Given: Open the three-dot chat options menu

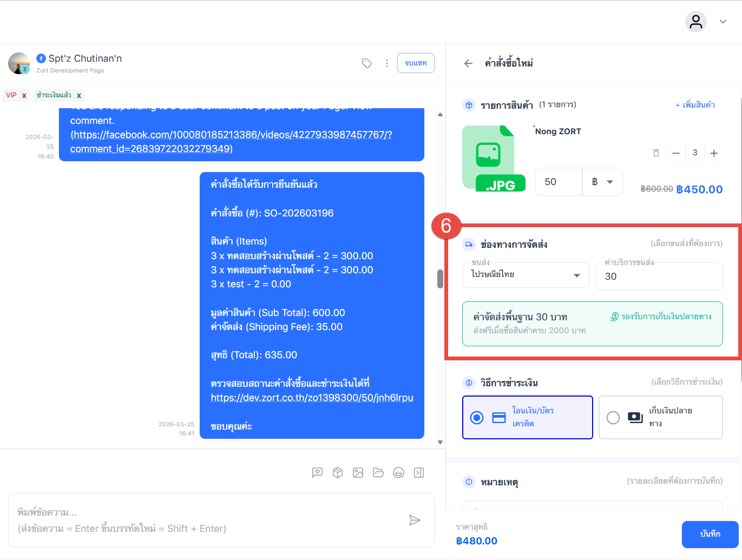Looking at the screenshot, I should 386,63.
